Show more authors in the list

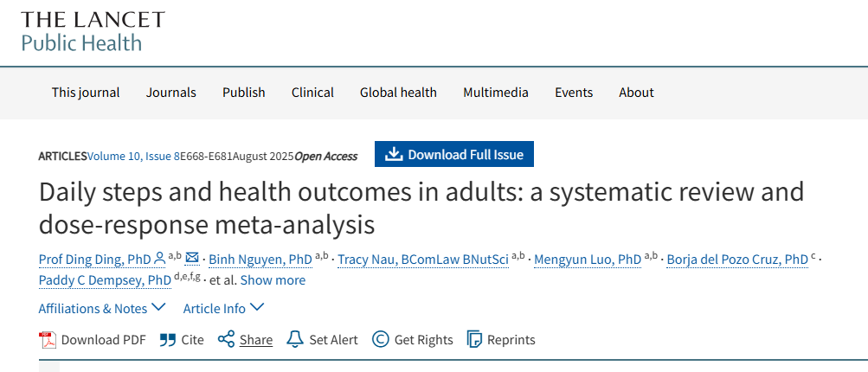[273, 280]
